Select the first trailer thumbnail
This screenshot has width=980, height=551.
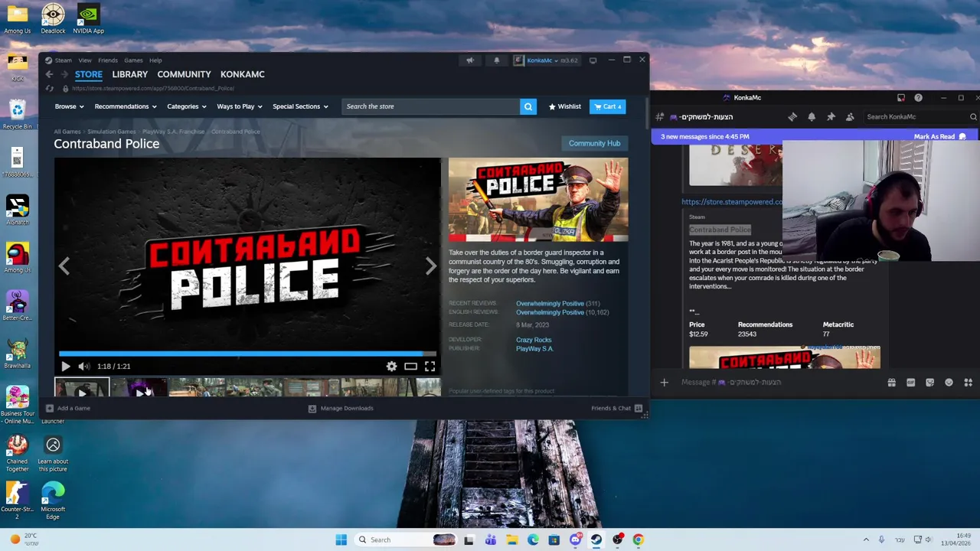pyautogui.click(x=82, y=389)
